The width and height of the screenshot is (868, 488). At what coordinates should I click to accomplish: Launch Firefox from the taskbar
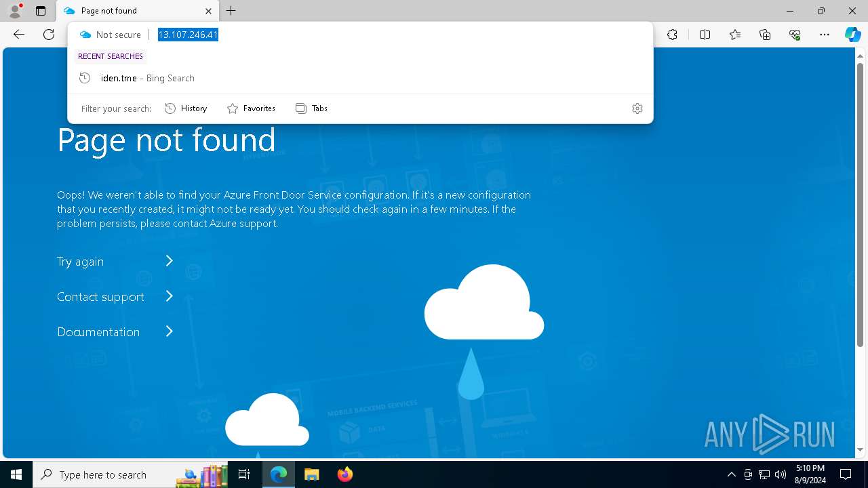click(344, 474)
